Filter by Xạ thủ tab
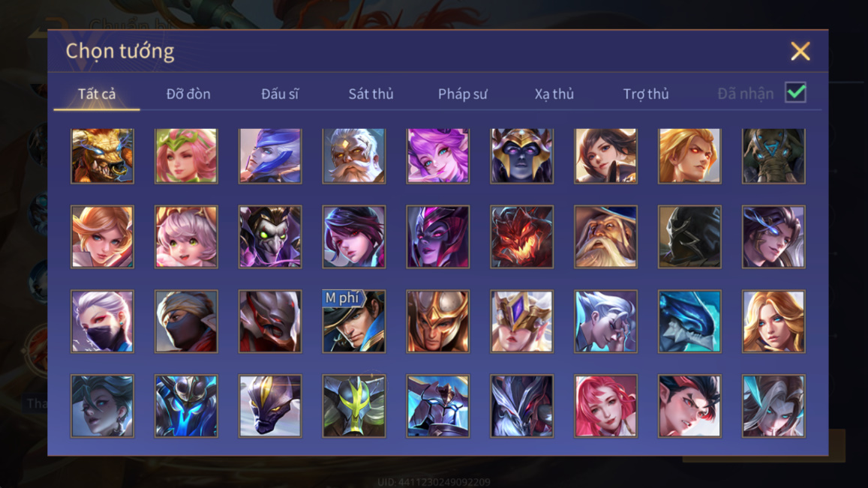Viewport: 868px width, 488px height. (554, 94)
